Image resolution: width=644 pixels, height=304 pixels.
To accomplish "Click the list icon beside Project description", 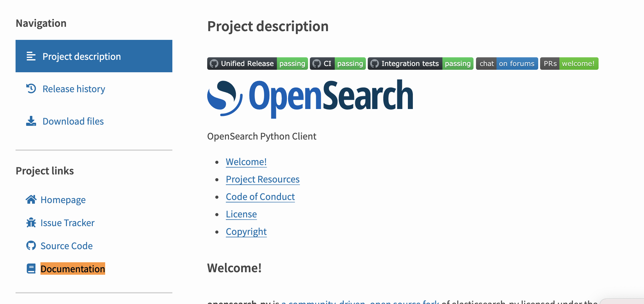I will pos(31,56).
